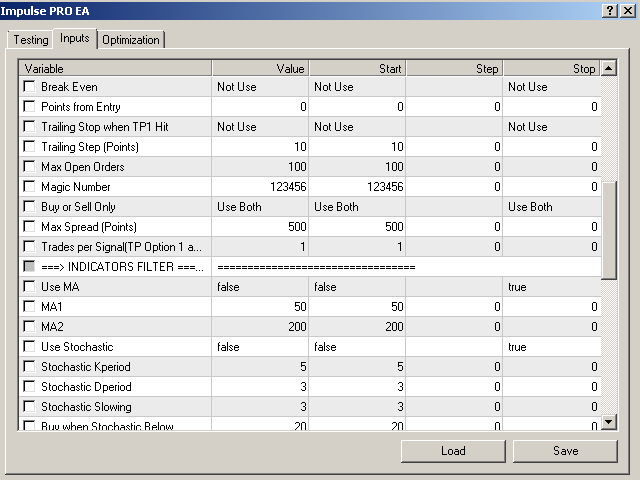This screenshot has height=480, width=640.
Task: Check Trailing Stop when TP1 Hit
Action: 29,127
